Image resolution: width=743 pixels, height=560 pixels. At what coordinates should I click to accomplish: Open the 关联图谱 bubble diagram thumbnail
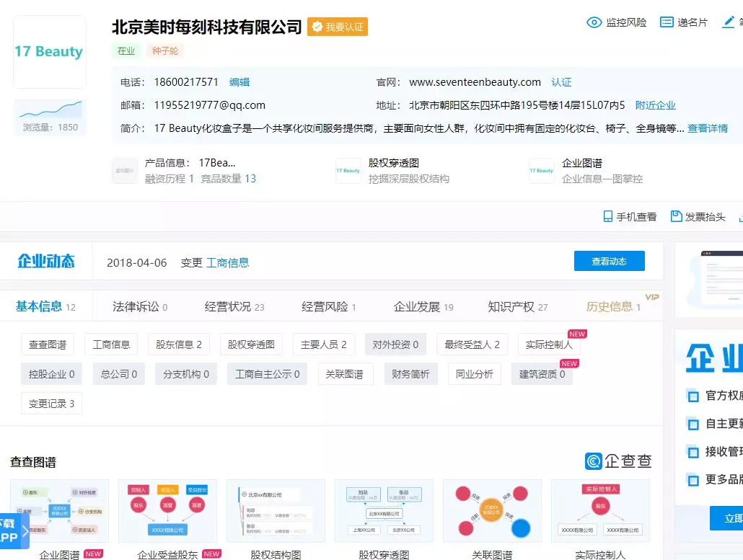[x=493, y=511]
